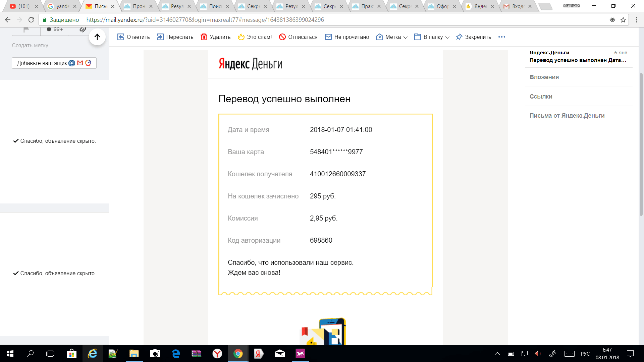The width and height of the screenshot is (644, 362).
Task: Click the unread envelope icon
Action: [x=328, y=37]
